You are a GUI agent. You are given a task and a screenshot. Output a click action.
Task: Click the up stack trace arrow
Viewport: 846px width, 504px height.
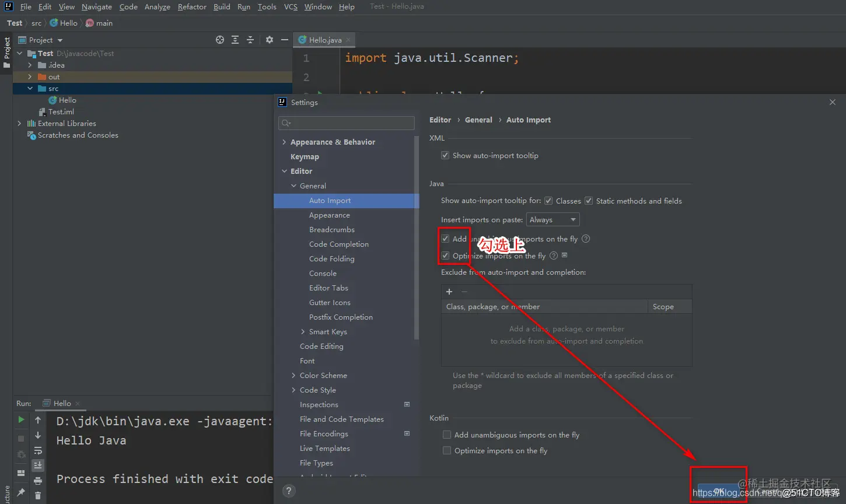coord(38,420)
